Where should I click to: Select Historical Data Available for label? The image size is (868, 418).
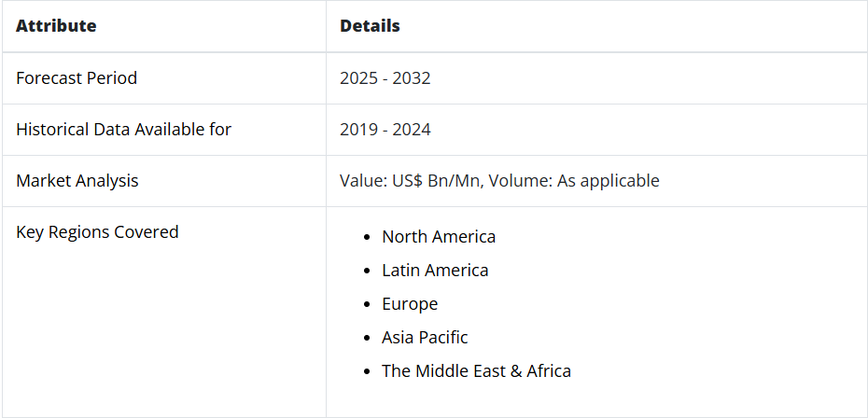(123, 130)
